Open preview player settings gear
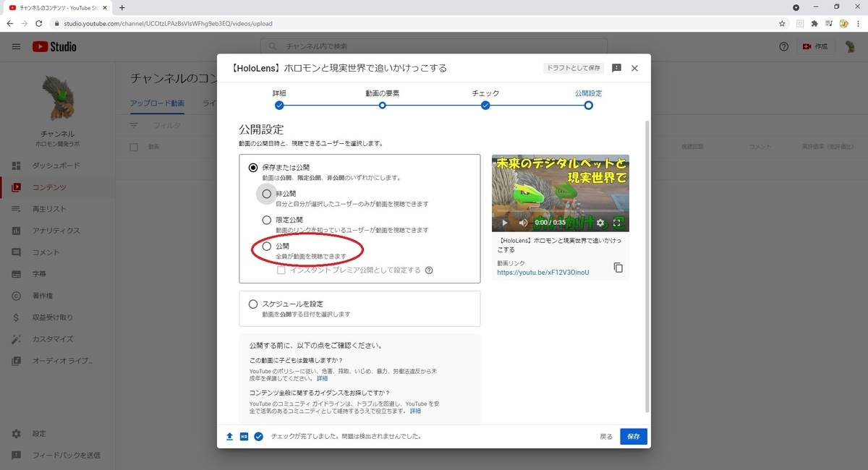This screenshot has height=470, width=868. [600, 223]
